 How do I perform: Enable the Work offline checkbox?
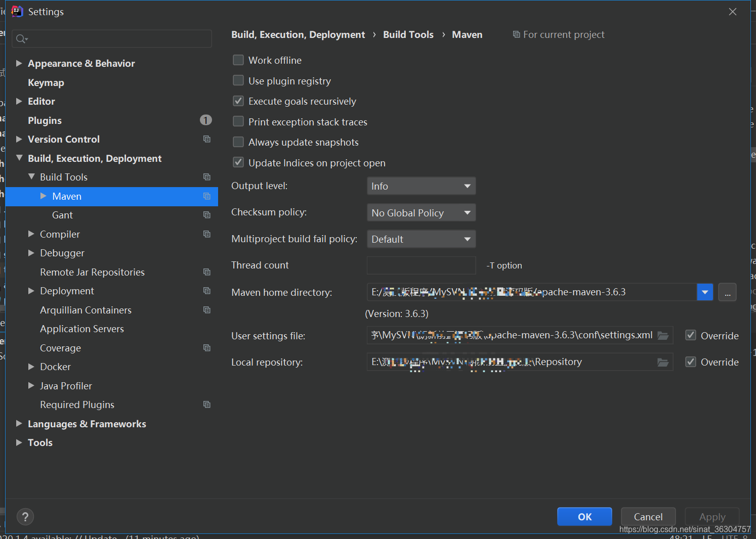[238, 60]
